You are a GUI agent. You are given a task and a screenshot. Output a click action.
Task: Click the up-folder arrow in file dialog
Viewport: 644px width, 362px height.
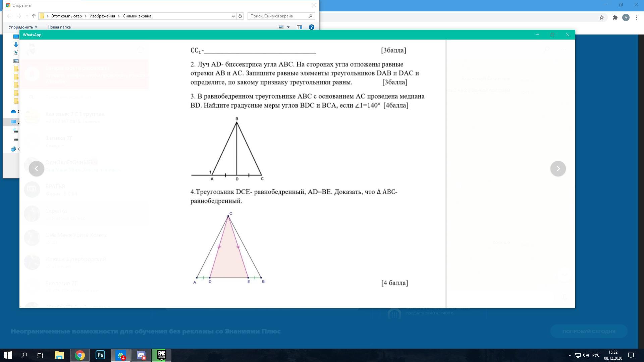(34, 16)
